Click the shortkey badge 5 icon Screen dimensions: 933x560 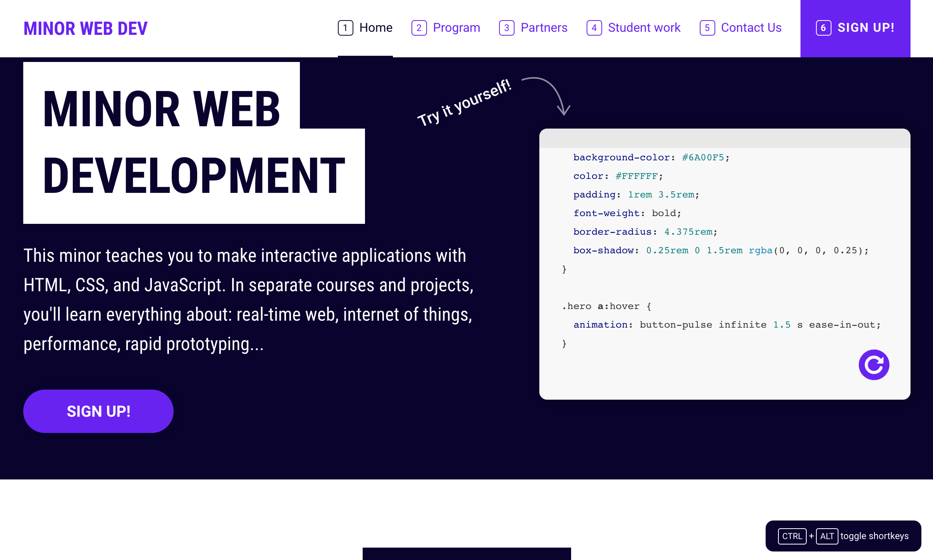(x=707, y=28)
